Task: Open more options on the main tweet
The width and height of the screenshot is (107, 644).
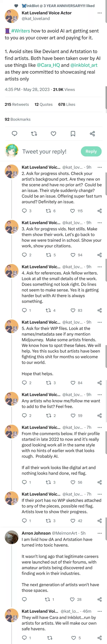Action: (100, 13)
